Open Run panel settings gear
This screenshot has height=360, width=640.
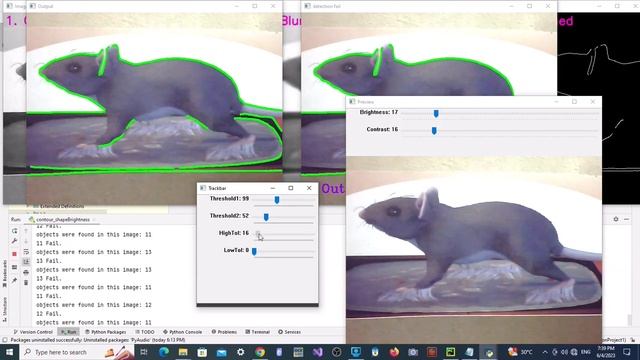[x=616, y=219]
